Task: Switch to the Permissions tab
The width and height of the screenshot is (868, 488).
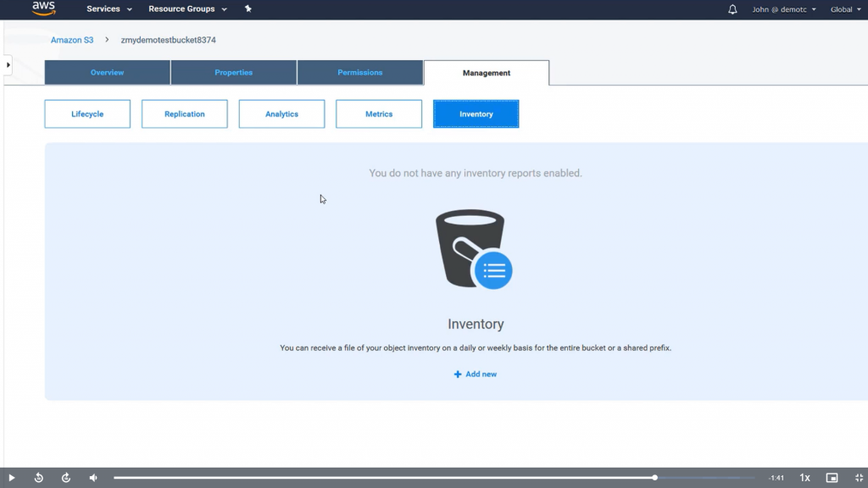Action: click(x=359, y=73)
